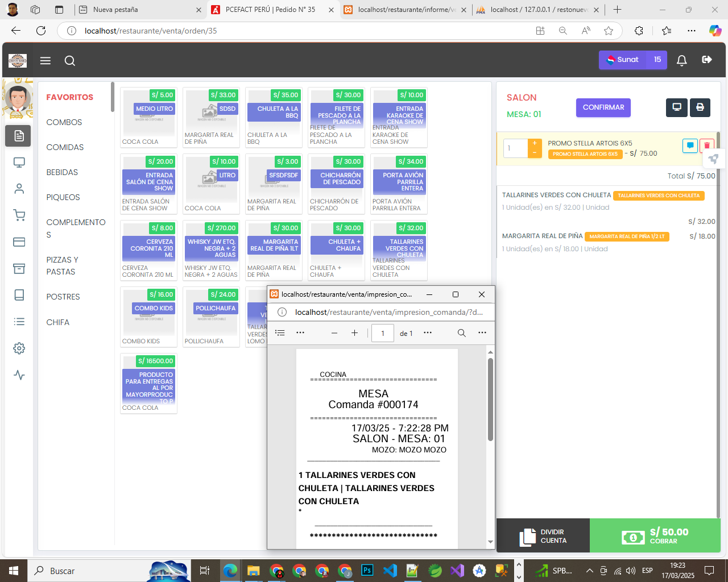
Task: Click the printer icon button
Action: coord(700,107)
